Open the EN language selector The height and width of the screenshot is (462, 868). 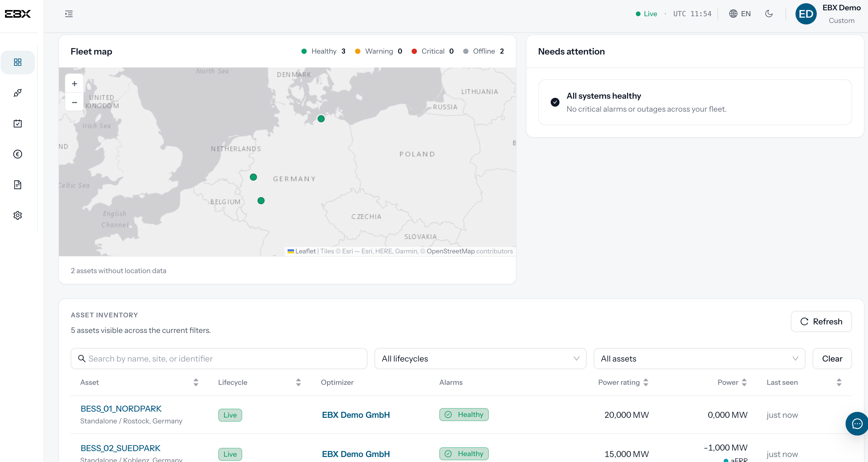pyautogui.click(x=740, y=14)
